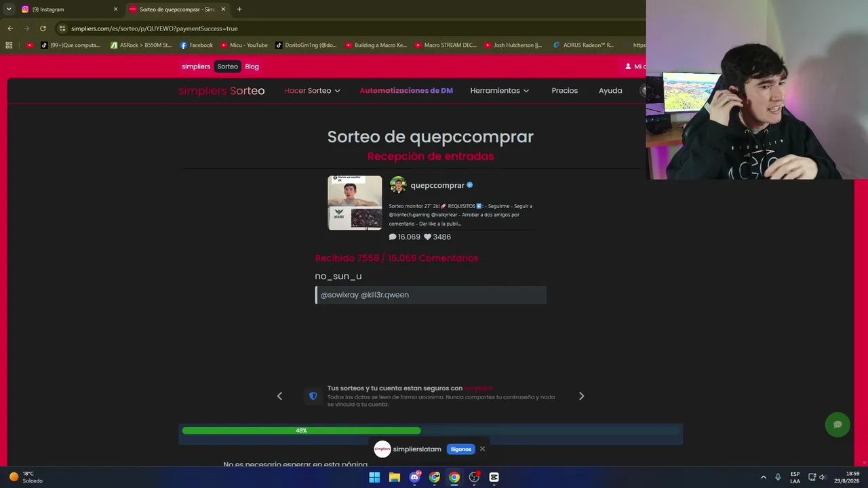Screen dimensions: 868x488
Task: Select the 'Recibido 7558 / 16.069 Comentarios' text
Action: click(397, 258)
